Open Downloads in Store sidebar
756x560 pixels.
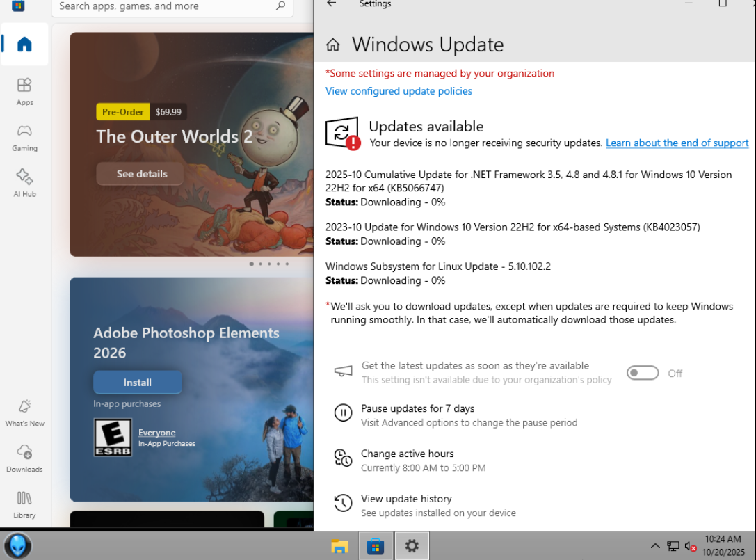pyautogui.click(x=24, y=458)
